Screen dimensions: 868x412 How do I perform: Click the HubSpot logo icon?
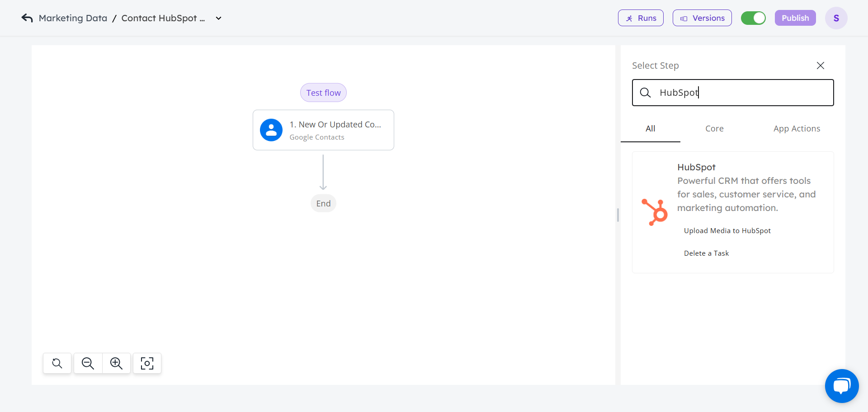pos(655,212)
